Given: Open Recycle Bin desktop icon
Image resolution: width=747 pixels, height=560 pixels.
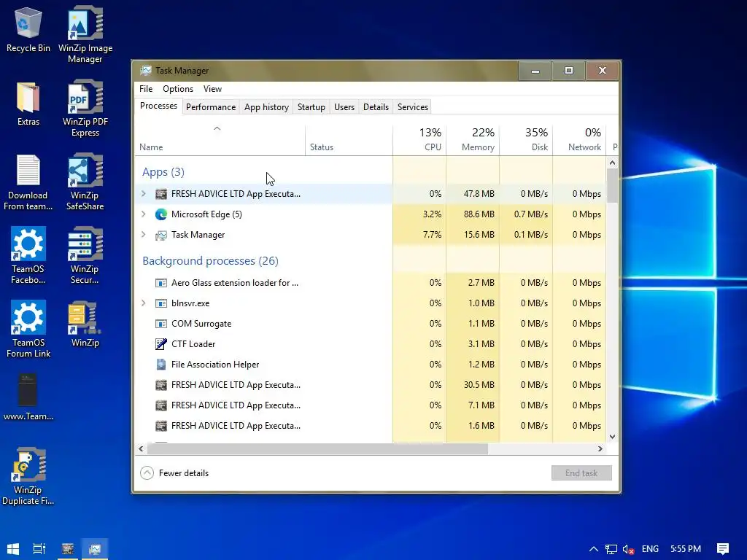Looking at the screenshot, I should coord(28,30).
